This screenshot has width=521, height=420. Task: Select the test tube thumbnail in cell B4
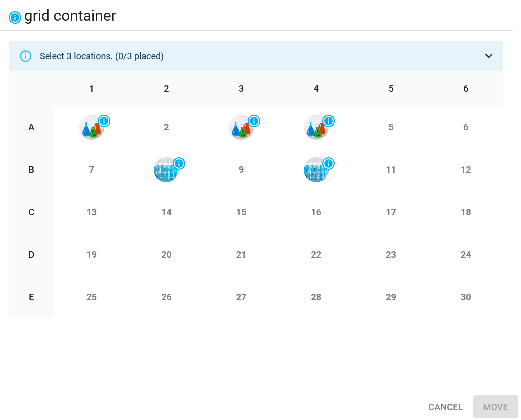(316, 170)
